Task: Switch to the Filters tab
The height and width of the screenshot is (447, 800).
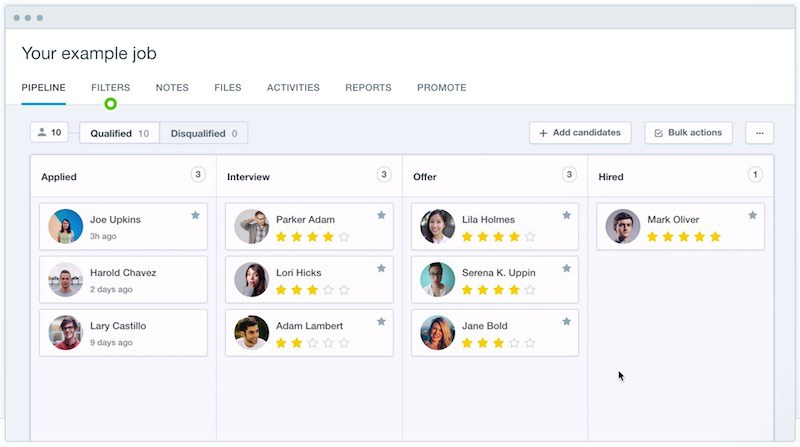Action: (x=110, y=88)
